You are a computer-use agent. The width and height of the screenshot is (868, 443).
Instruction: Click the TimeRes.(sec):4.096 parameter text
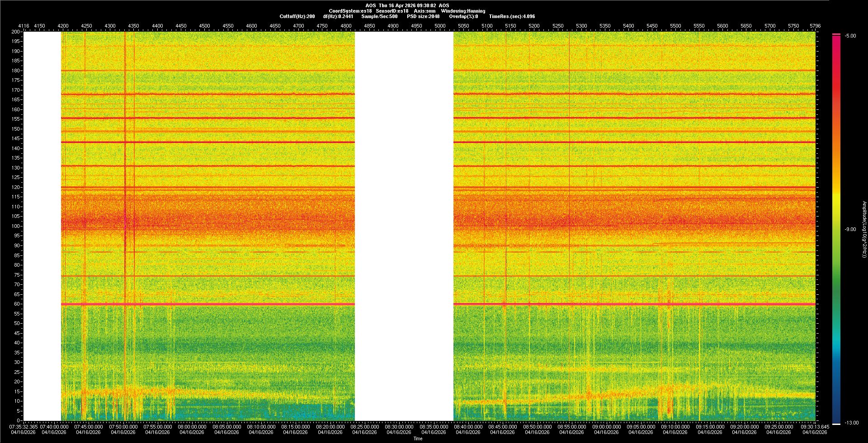(512, 16)
